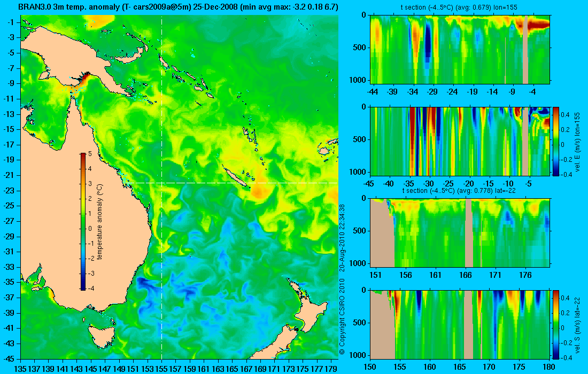Click the '-4' tick on temperature anomaly color bar
The image size is (588, 374).
click(x=91, y=289)
